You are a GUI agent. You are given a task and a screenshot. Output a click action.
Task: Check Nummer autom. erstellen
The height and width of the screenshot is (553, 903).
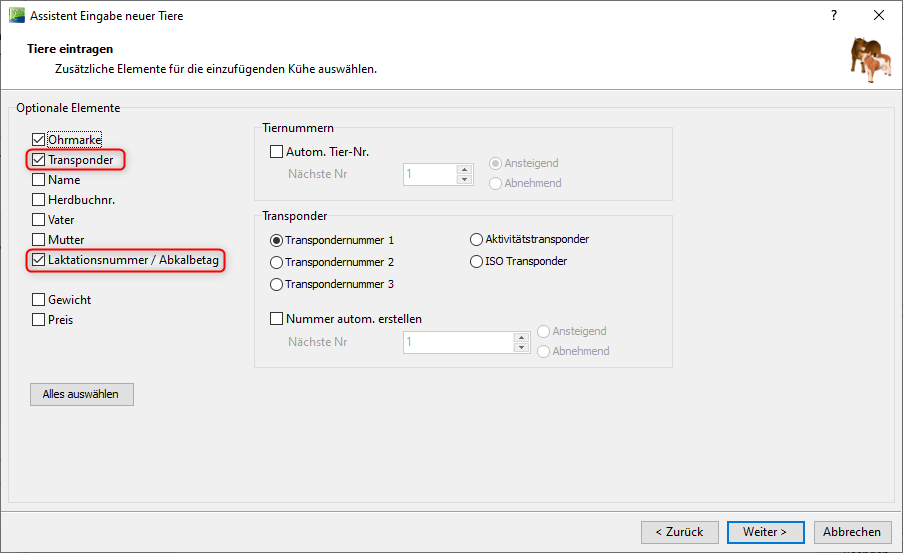click(x=277, y=319)
